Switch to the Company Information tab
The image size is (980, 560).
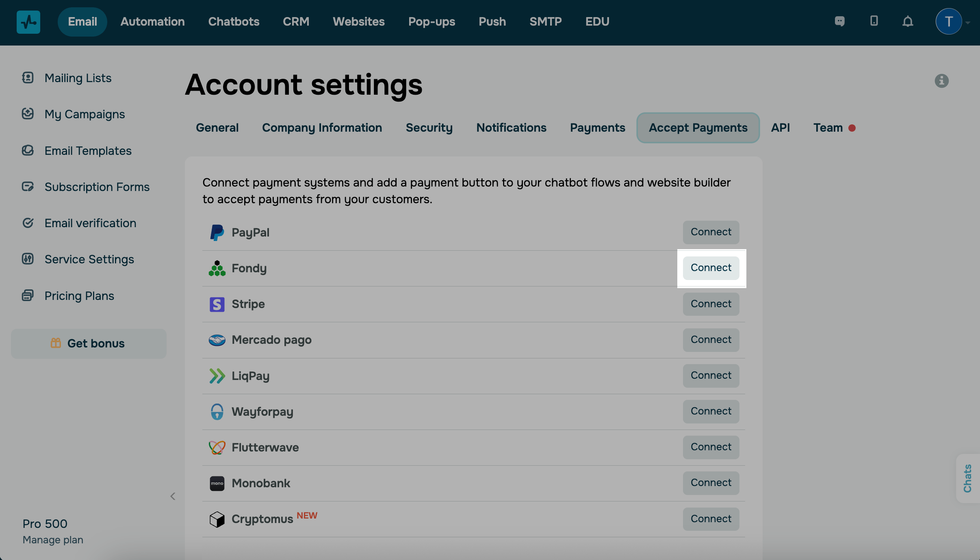(x=322, y=128)
